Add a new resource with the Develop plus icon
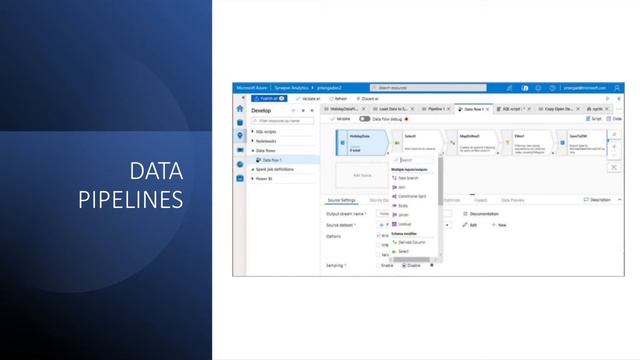Screen dimensions: 640x360 point(293,111)
